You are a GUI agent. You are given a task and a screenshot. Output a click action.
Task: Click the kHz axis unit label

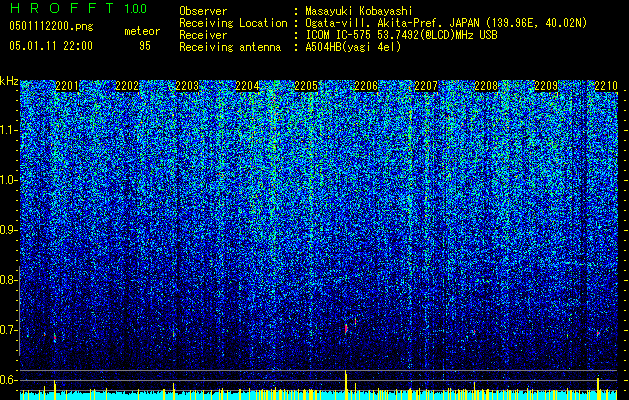point(9,81)
